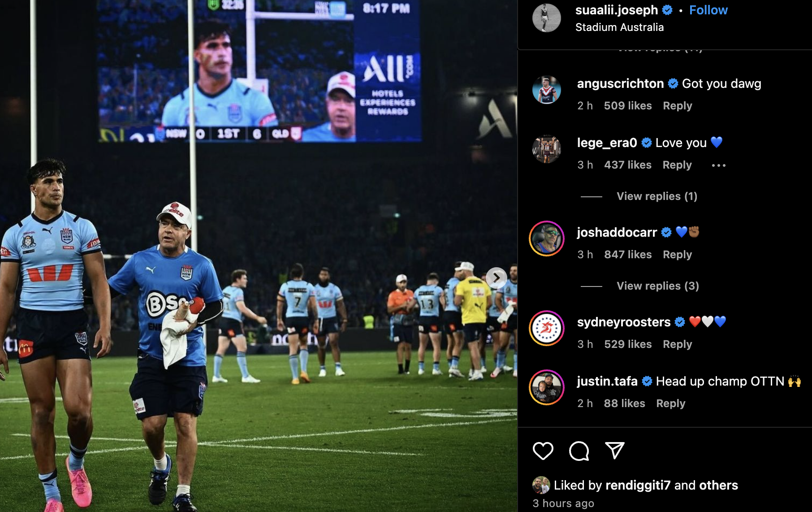Viewport: 812px width, 512px height.
Task: Follow suaalii.joseph
Action: pyautogui.click(x=708, y=10)
